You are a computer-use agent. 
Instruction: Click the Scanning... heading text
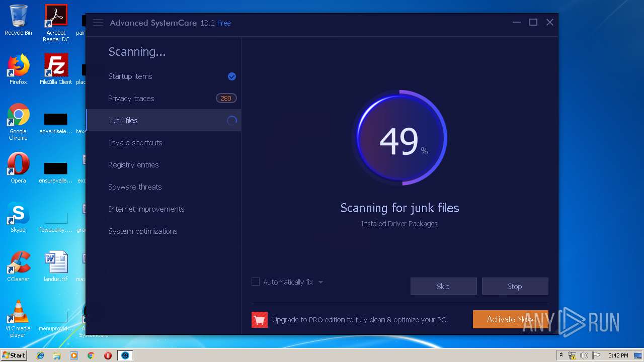point(137,52)
